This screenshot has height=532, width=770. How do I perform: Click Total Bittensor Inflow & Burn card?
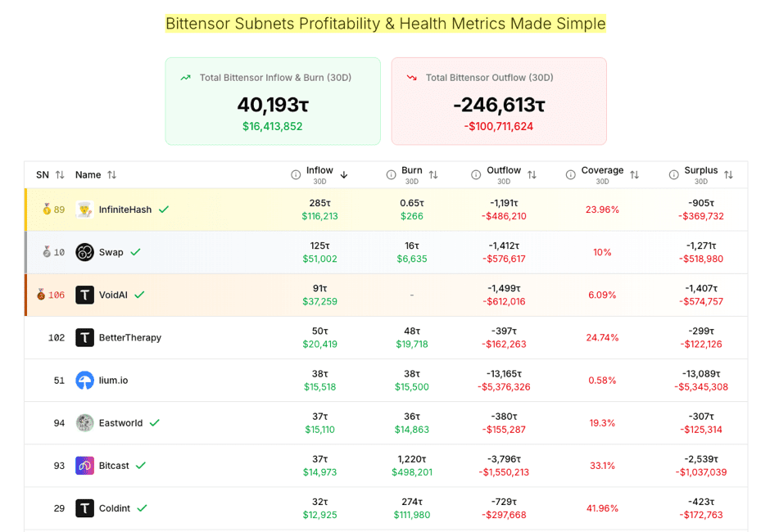coord(273,101)
